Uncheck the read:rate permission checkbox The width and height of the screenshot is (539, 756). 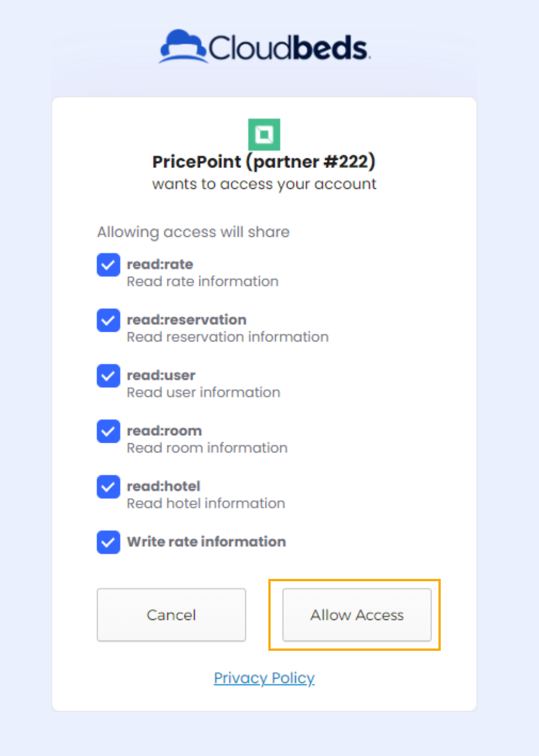point(109,265)
